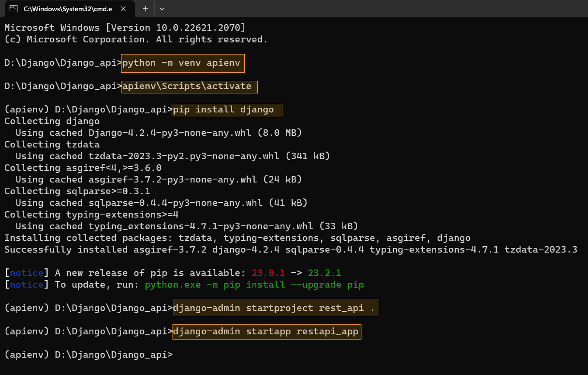Click the typing_extensions-4.7.1 cached wheel line
Image resolution: width=588 pixels, height=375 pixels.
[x=187, y=226]
